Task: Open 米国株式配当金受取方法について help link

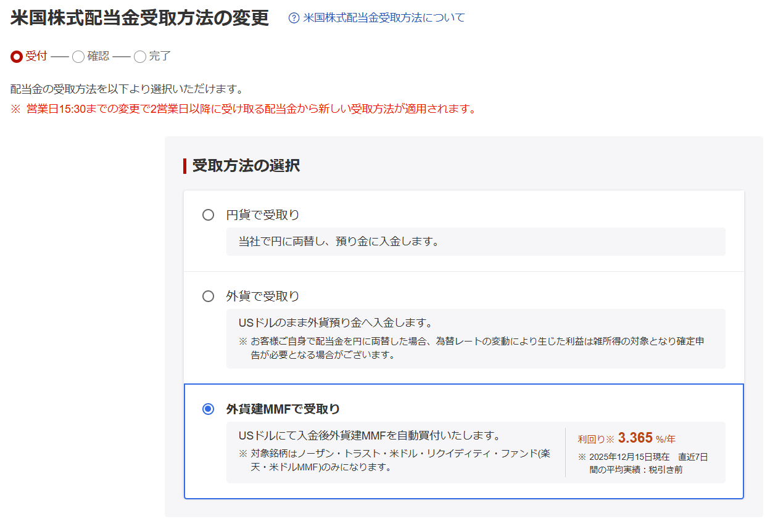Action: click(x=384, y=18)
